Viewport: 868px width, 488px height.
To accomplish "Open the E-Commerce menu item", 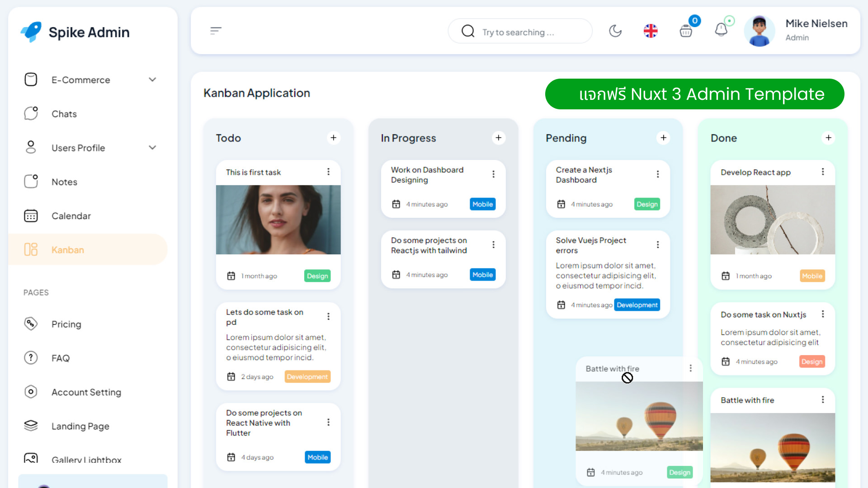I will click(x=88, y=80).
